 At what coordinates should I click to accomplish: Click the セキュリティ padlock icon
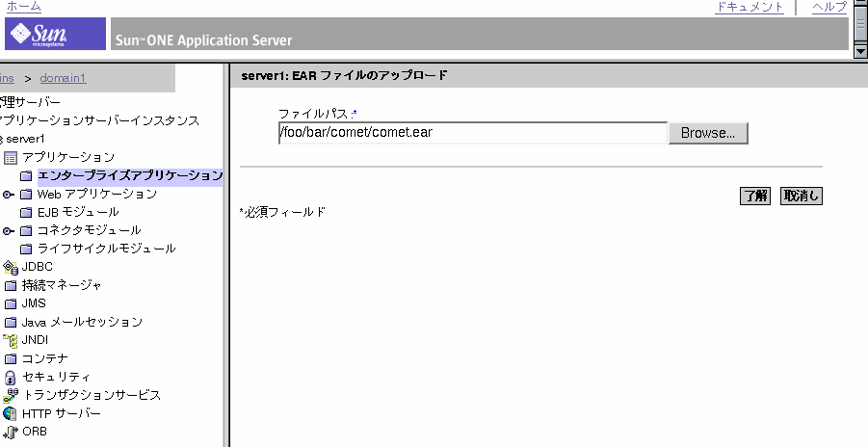10,378
